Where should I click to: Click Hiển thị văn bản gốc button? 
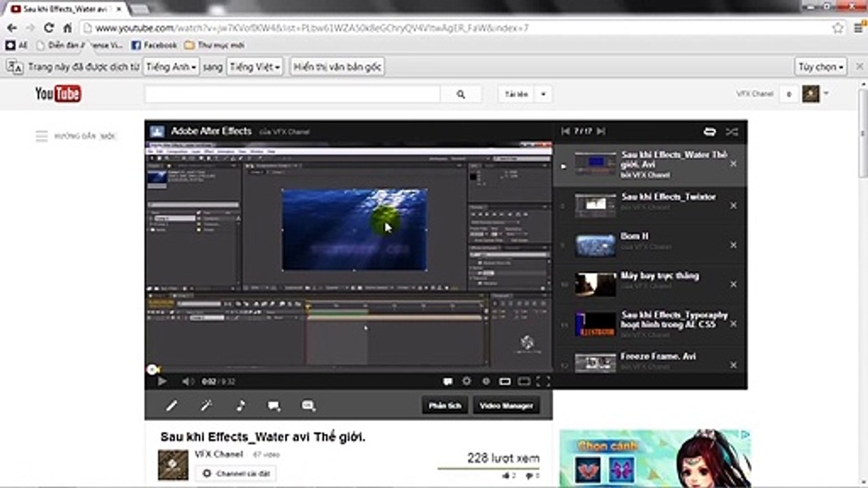click(x=338, y=67)
